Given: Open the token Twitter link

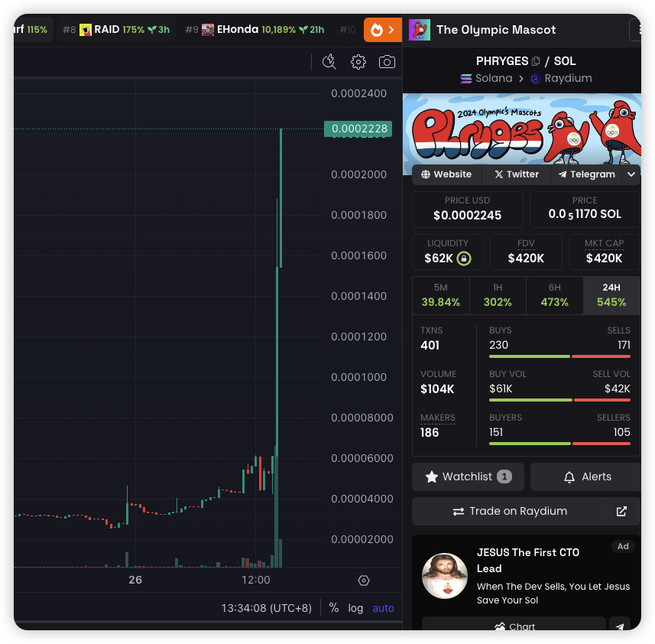Looking at the screenshot, I should [x=517, y=174].
